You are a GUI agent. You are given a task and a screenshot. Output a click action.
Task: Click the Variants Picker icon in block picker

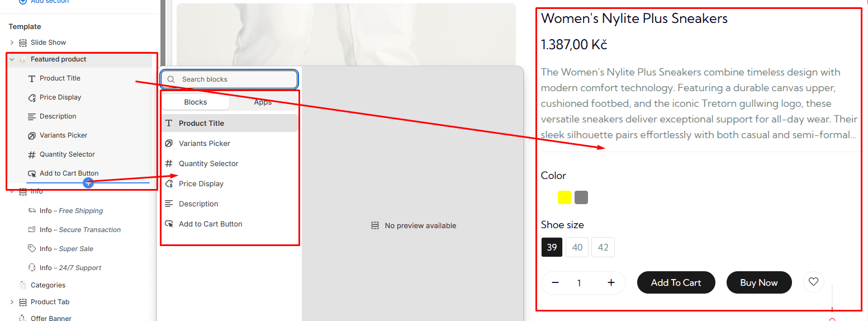169,143
